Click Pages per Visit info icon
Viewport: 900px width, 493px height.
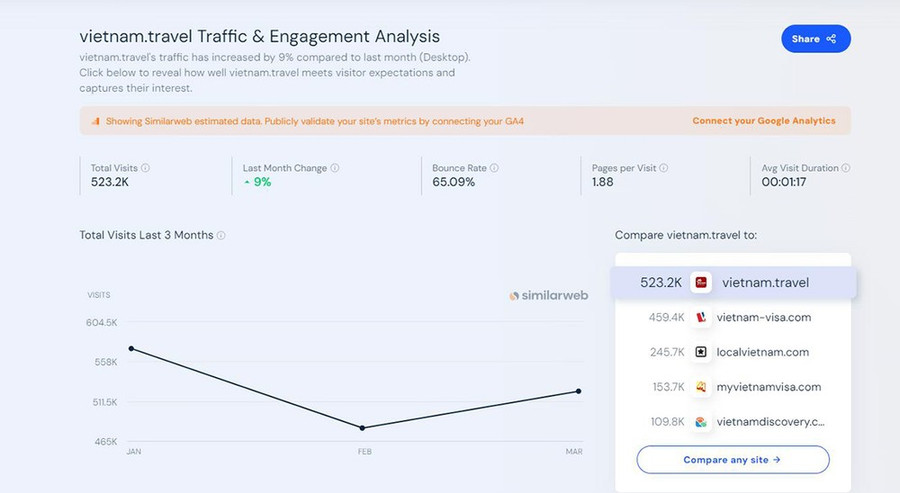[x=664, y=168]
